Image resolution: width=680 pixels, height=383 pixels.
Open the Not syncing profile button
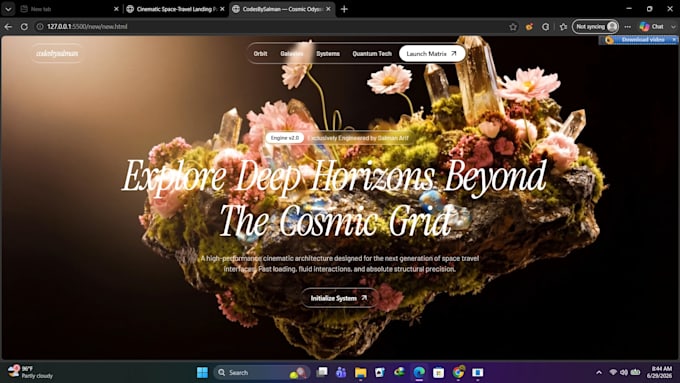595,26
